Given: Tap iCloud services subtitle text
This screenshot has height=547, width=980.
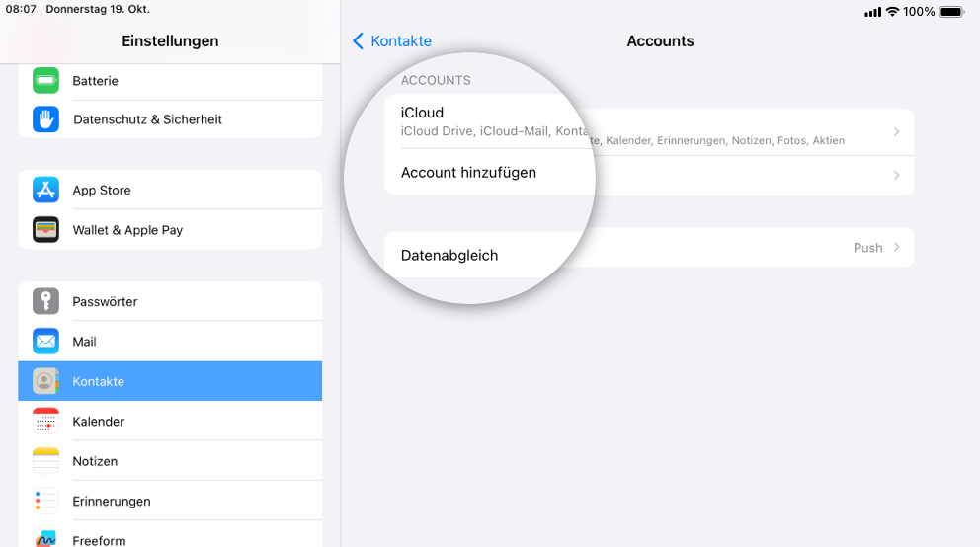Looking at the screenshot, I should [x=622, y=135].
